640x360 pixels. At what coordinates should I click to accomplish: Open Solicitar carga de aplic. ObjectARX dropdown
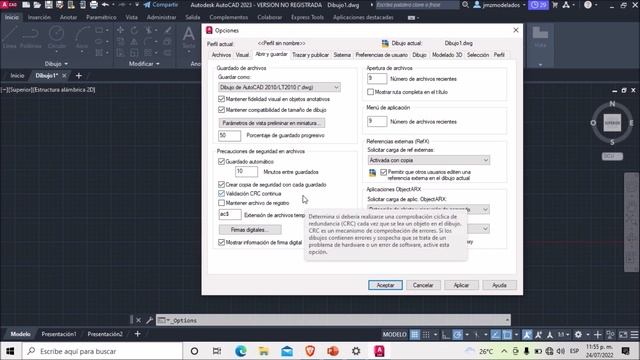coord(429,209)
